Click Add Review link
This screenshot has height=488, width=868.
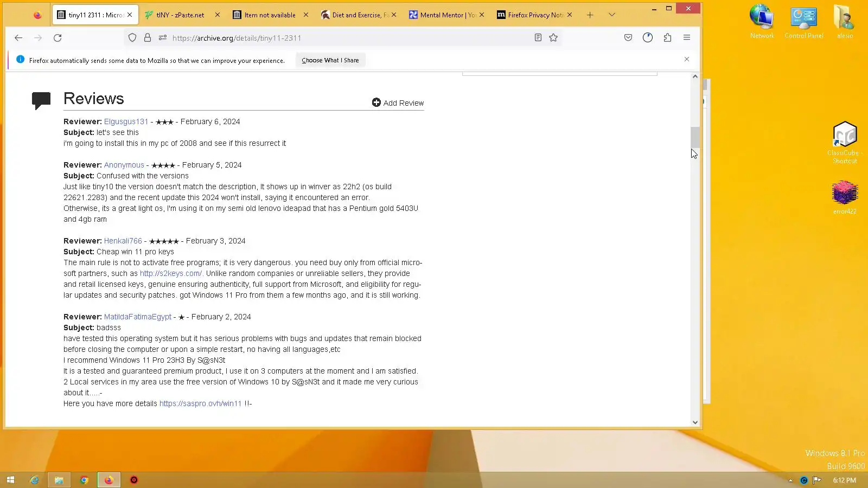pos(398,103)
